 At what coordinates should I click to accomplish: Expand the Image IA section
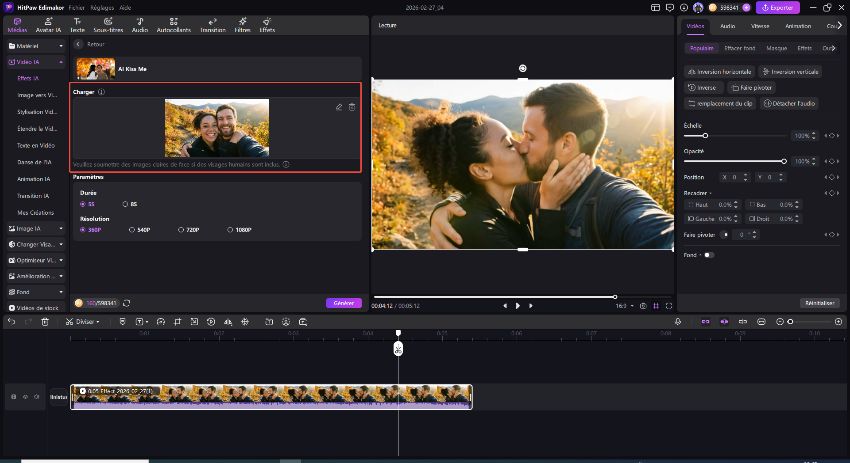point(36,229)
